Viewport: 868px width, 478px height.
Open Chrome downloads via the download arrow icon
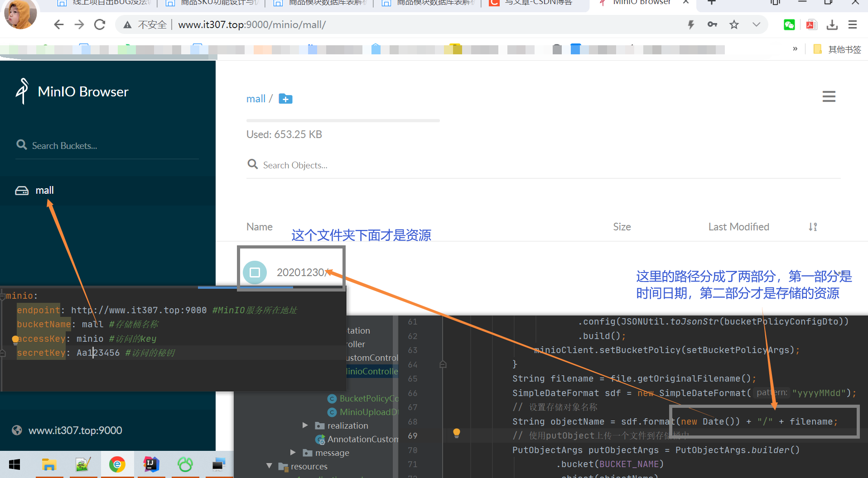832,24
